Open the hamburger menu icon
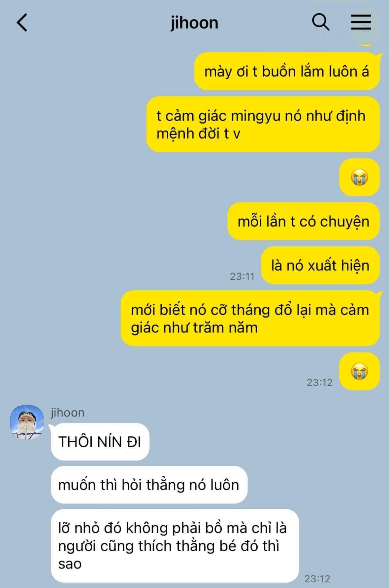The image size is (389, 588). 361,22
